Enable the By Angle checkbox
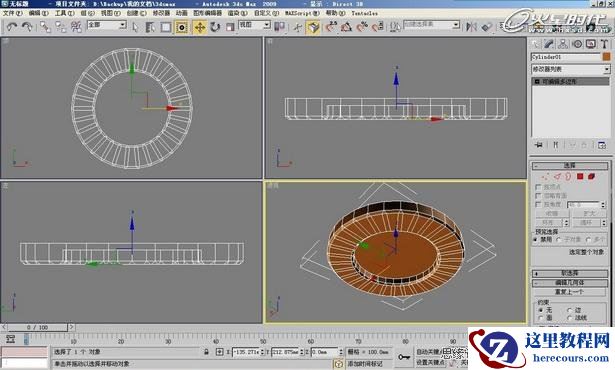 (x=538, y=204)
